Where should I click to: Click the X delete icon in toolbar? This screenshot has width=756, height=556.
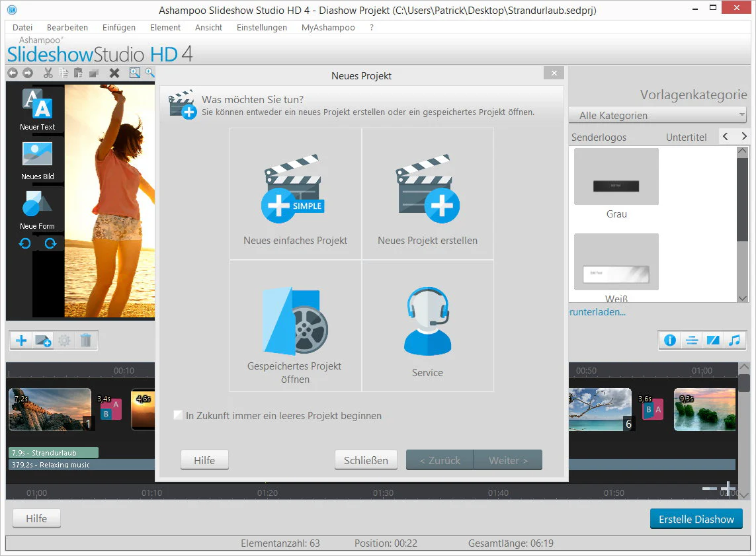[114, 73]
